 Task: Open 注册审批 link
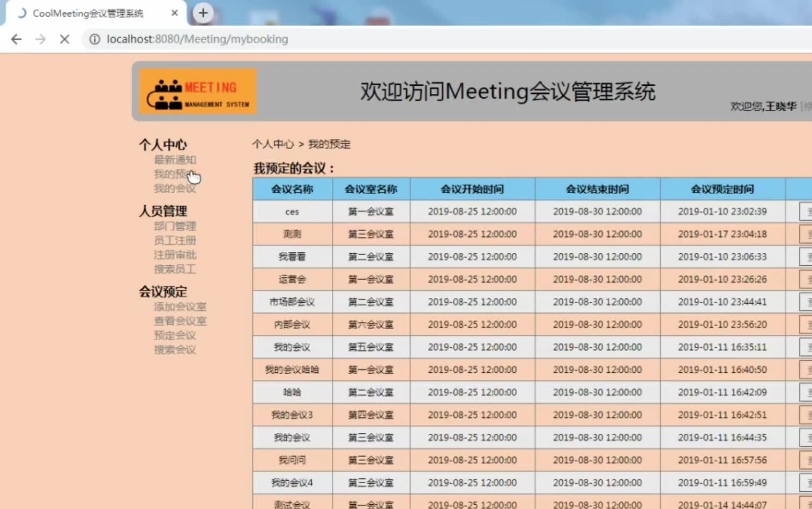click(175, 254)
